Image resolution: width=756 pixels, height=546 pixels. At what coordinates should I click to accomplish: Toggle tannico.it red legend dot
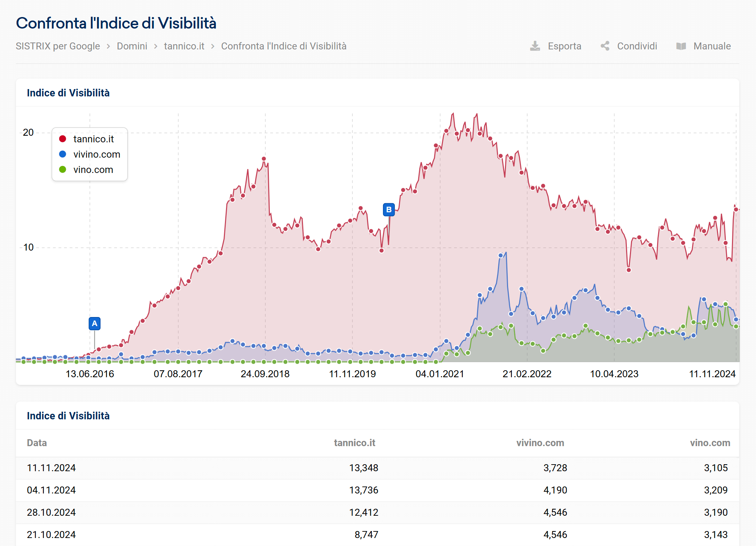(x=63, y=139)
